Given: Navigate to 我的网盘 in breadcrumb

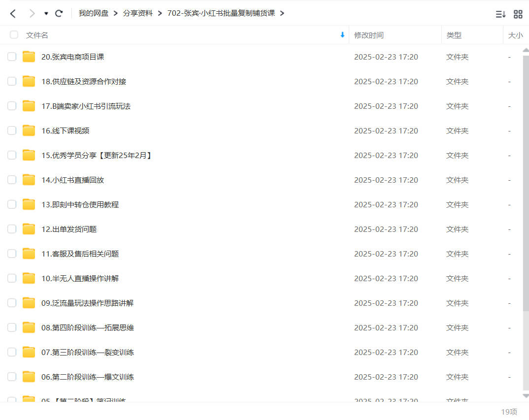Looking at the screenshot, I should 94,13.
